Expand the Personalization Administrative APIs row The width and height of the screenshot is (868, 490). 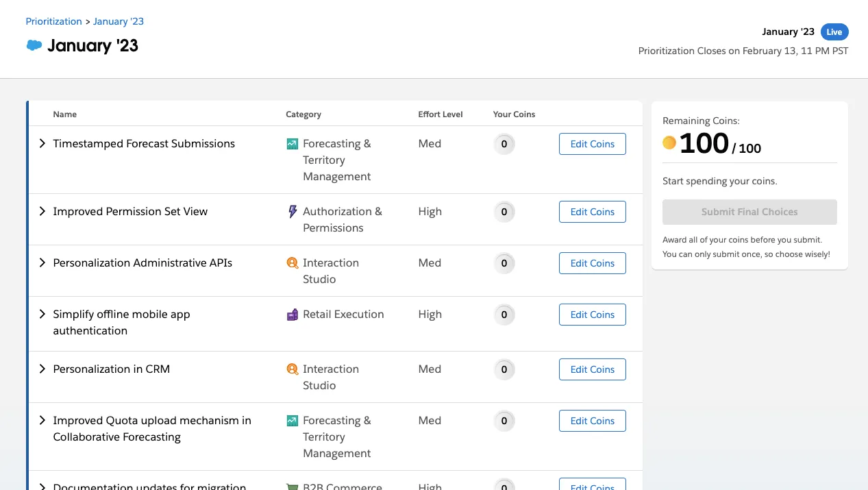click(x=42, y=263)
